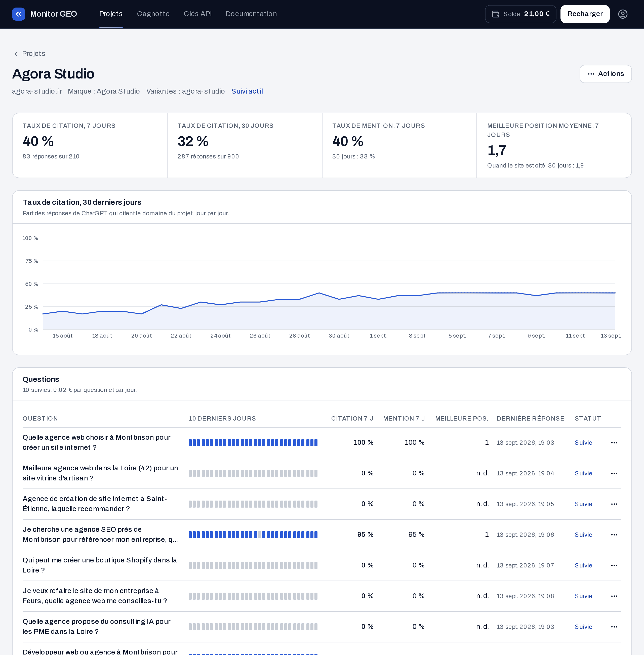
Task: Open the Cagnotte tab
Action: point(153,14)
